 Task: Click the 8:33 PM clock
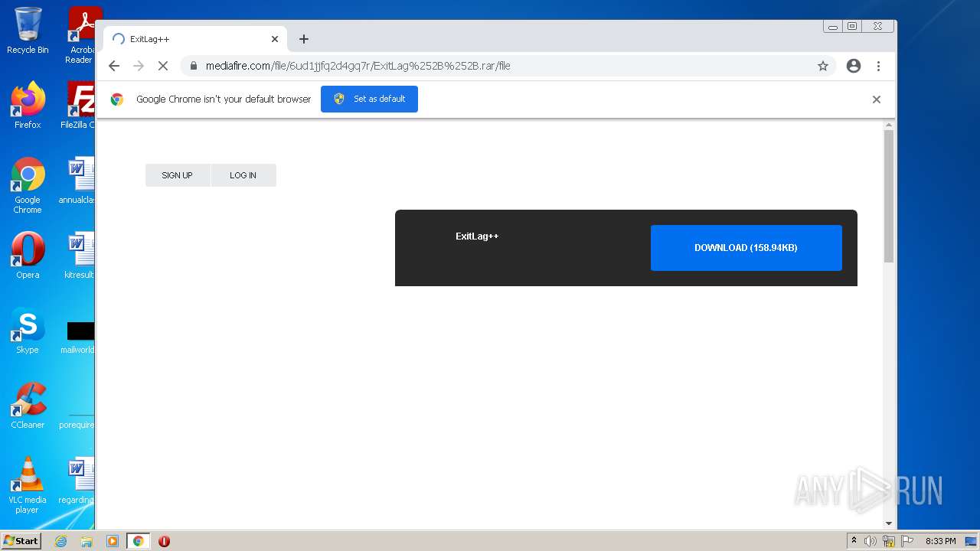(x=941, y=541)
